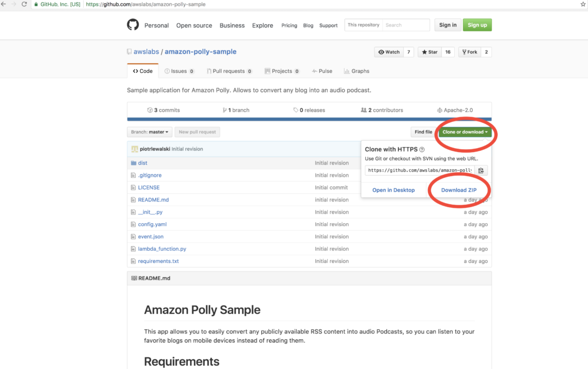Toggle the Clone or download dropdown

(465, 132)
